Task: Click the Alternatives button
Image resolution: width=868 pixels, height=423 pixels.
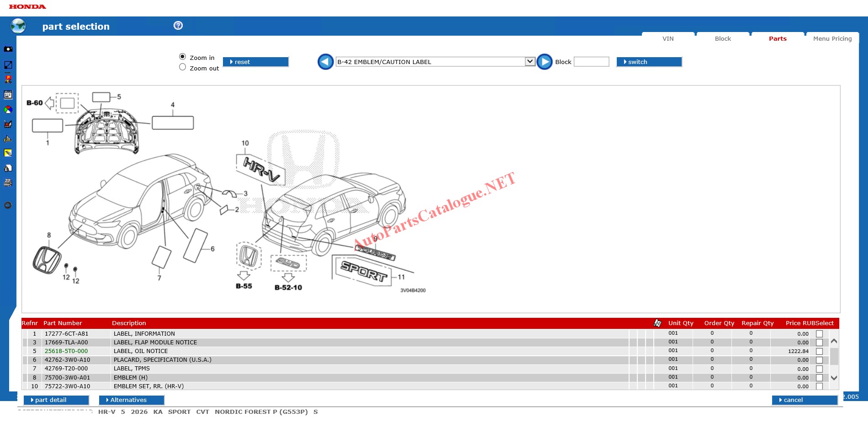Action: point(132,400)
